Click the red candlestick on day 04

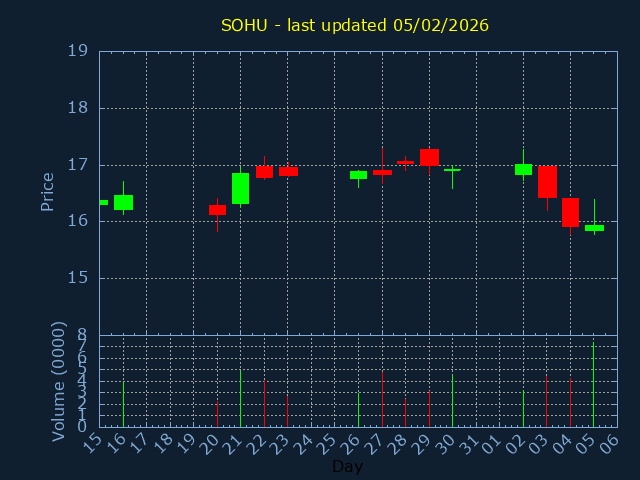pos(570,212)
